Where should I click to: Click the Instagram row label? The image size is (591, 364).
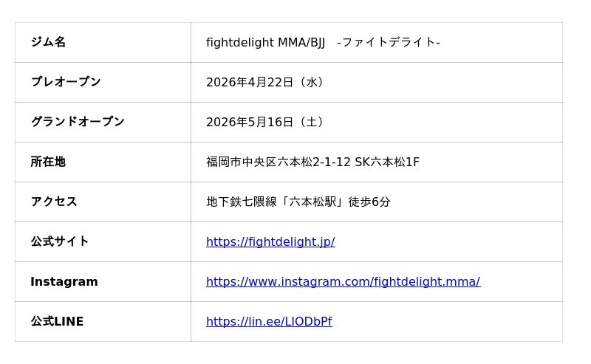[64, 281]
